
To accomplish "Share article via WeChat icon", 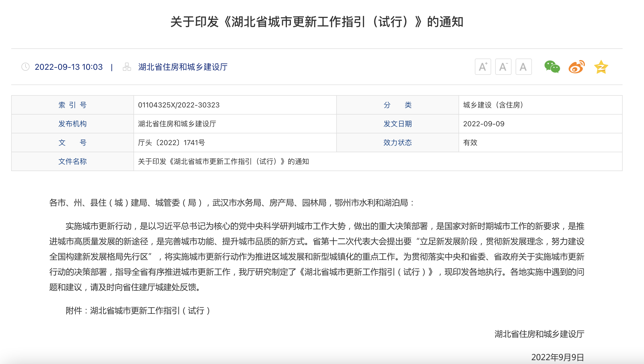I will [x=552, y=67].
